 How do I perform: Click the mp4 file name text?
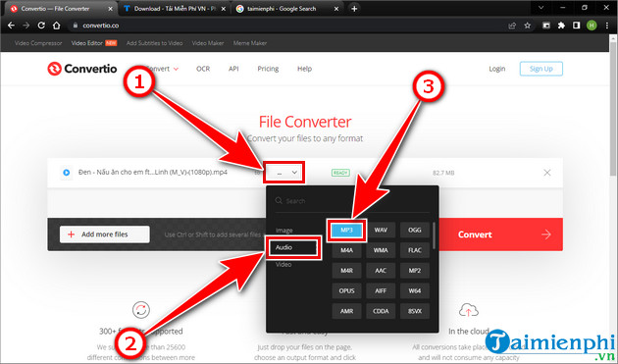point(153,173)
